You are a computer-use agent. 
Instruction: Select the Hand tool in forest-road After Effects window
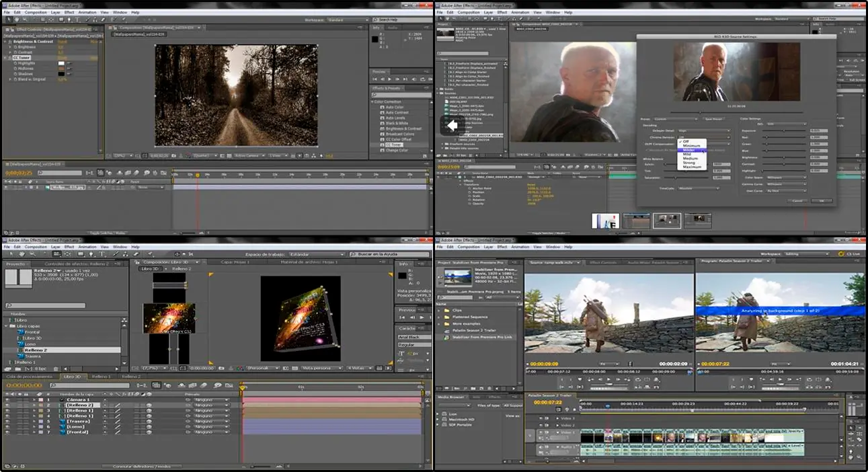17,19
